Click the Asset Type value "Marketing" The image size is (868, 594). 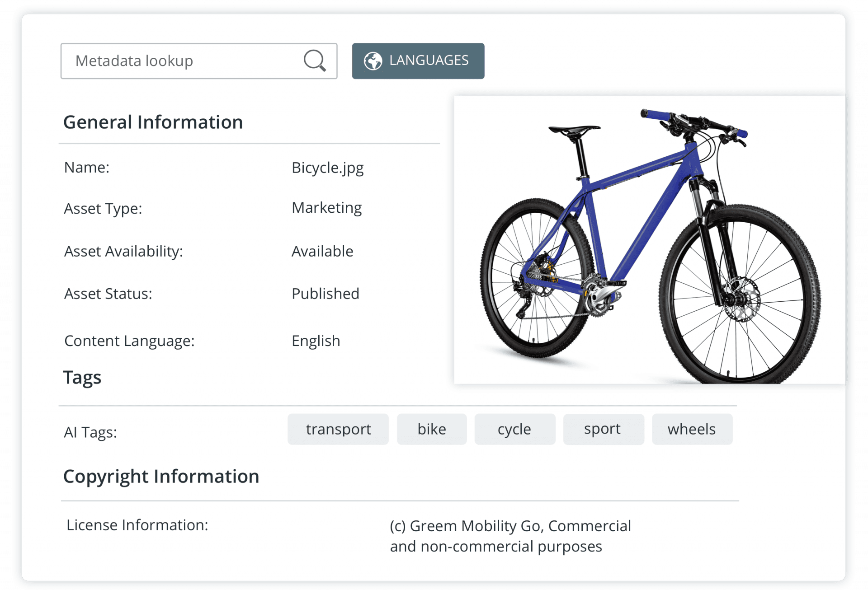[x=326, y=208]
